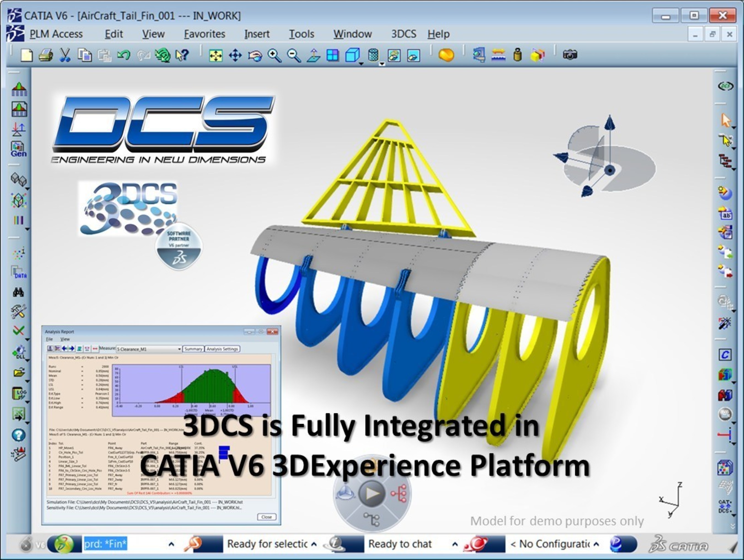Click the shaded cylinder view mode icon
Image resolution: width=744 pixels, height=560 pixels.
tap(373, 55)
